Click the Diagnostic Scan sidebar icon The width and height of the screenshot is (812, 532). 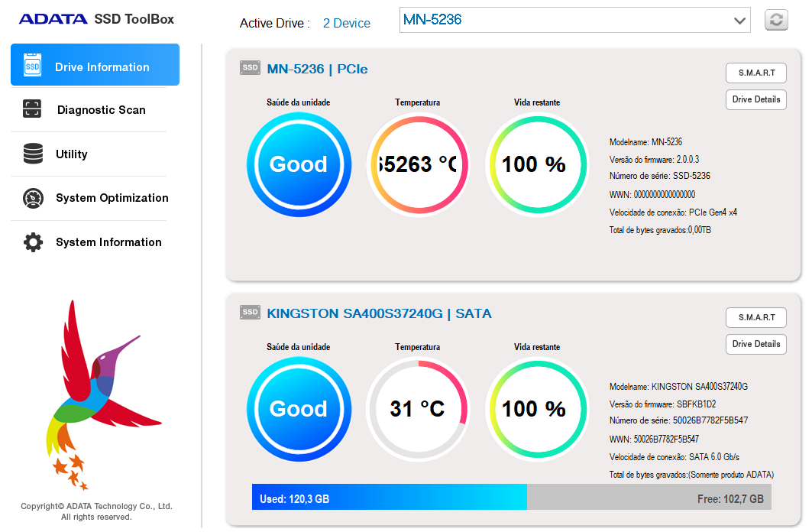tap(32, 109)
